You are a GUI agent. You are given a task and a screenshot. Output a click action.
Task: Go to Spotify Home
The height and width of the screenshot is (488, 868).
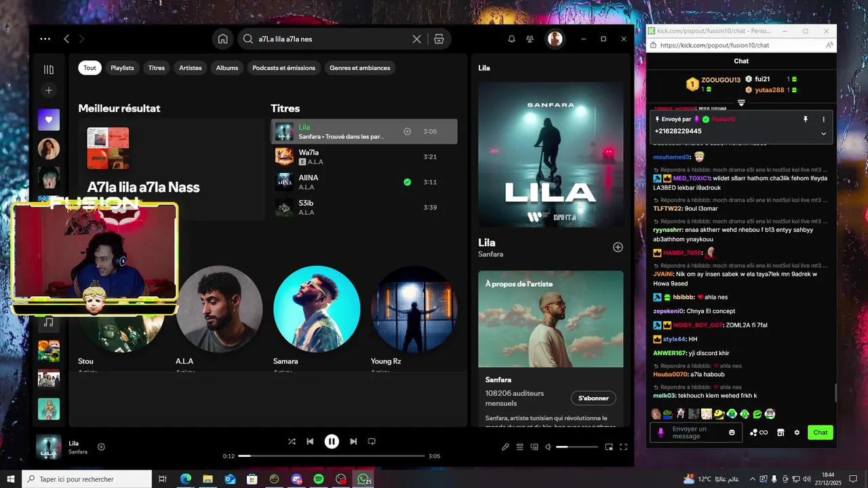pyautogui.click(x=222, y=39)
